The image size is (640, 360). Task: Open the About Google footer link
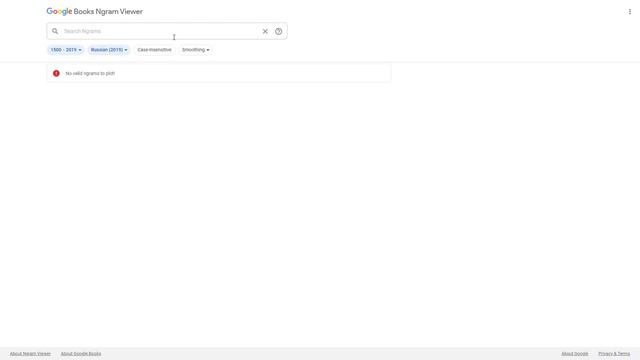(575, 353)
